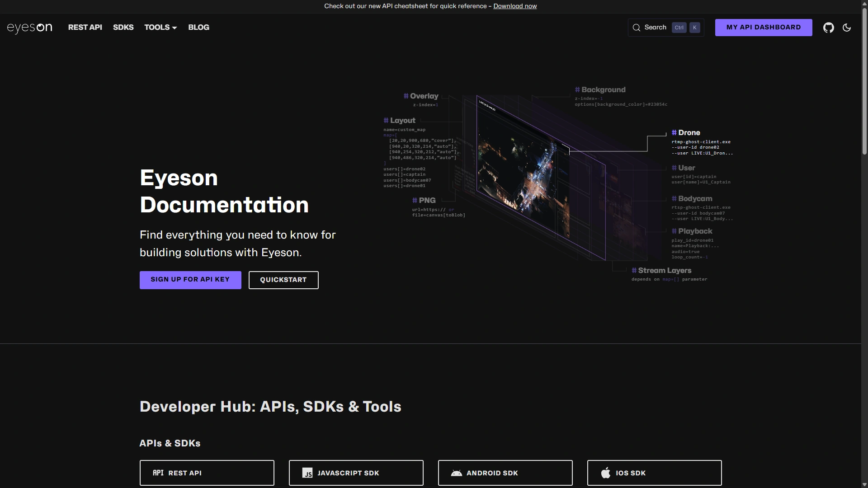This screenshot has height=488, width=868.
Task: Open the REST API card
Action: point(207,473)
